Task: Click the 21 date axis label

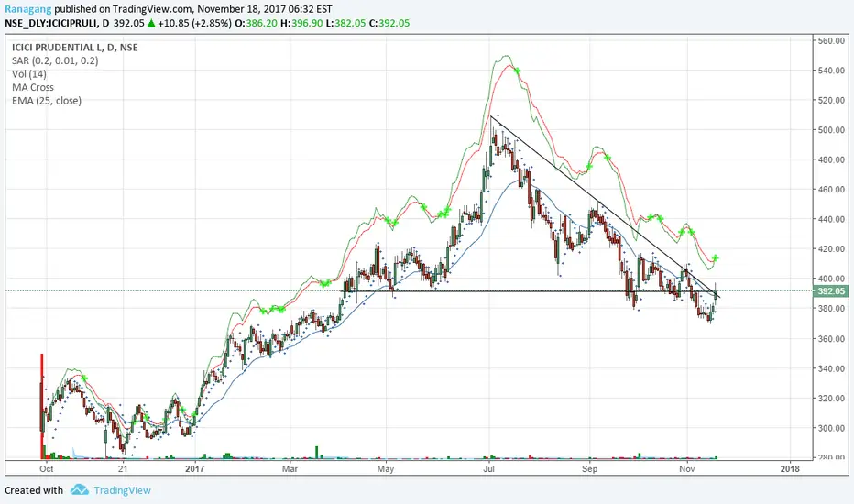Action: pos(123,468)
